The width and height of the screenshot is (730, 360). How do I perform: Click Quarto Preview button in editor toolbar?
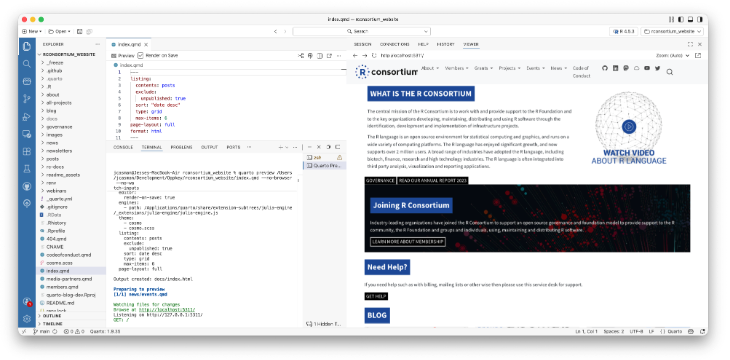[122, 55]
